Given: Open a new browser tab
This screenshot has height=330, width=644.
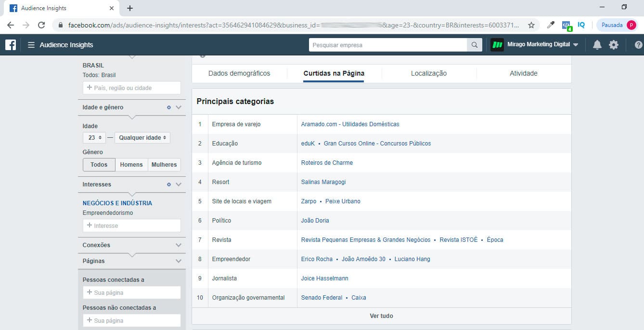Looking at the screenshot, I should click(130, 8).
